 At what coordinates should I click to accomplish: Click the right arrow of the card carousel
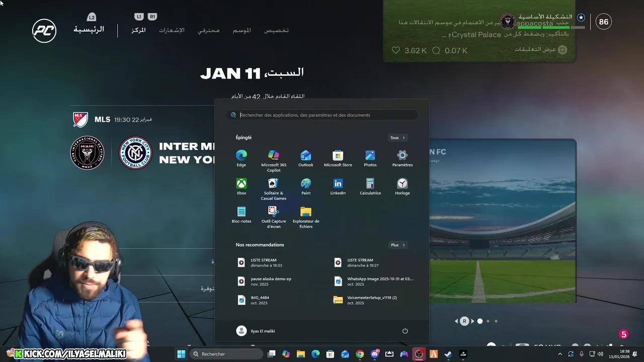(x=472, y=321)
